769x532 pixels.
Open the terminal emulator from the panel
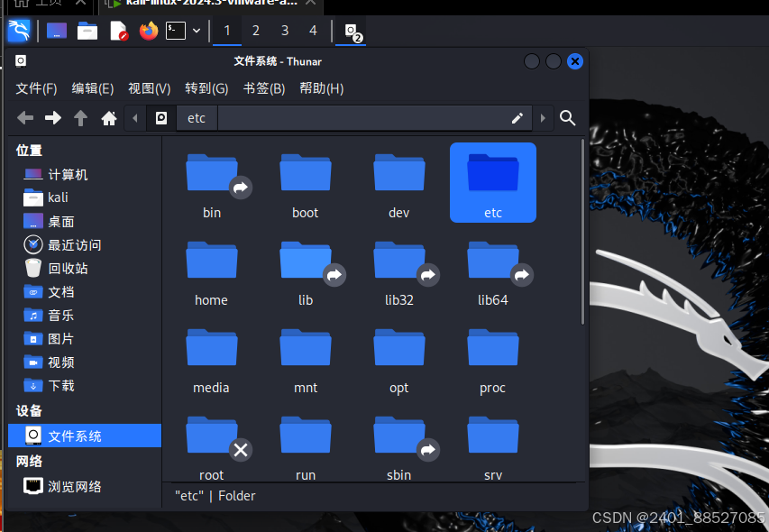click(x=176, y=32)
